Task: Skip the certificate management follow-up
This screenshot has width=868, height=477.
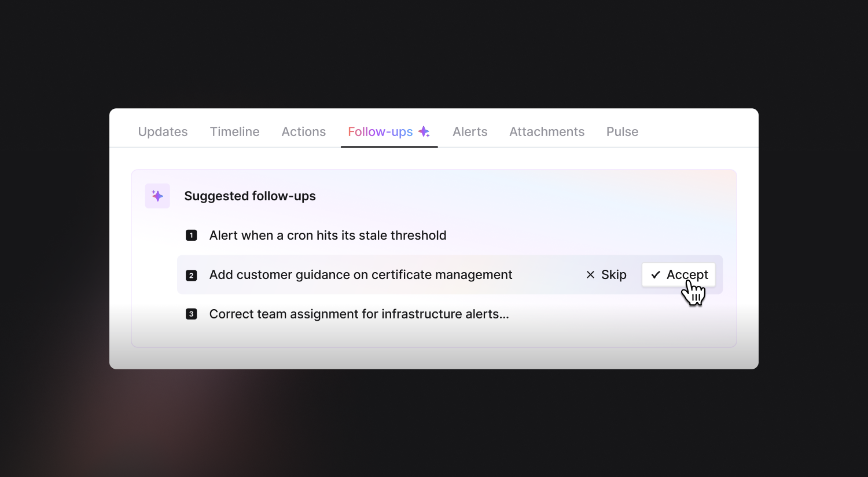Action: tap(606, 275)
